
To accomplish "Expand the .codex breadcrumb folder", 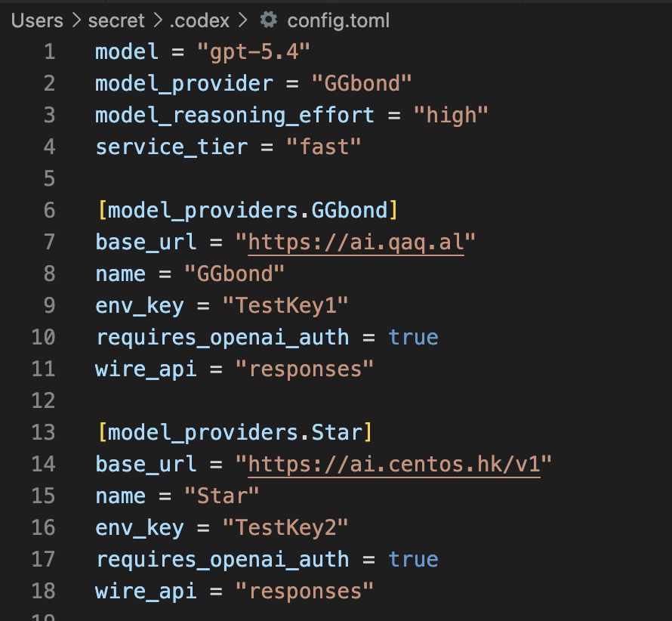I will [200, 20].
